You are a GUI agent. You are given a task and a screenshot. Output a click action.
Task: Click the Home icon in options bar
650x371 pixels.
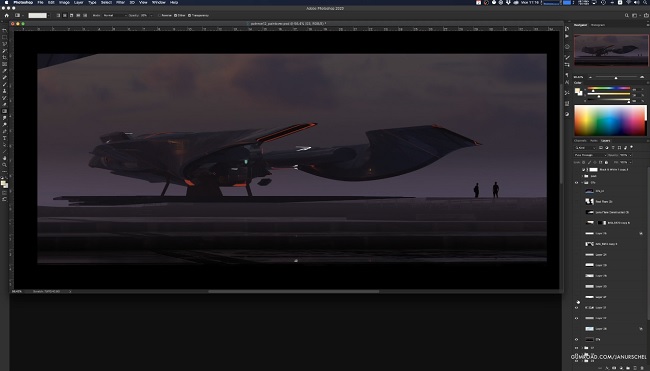pyautogui.click(x=7, y=15)
